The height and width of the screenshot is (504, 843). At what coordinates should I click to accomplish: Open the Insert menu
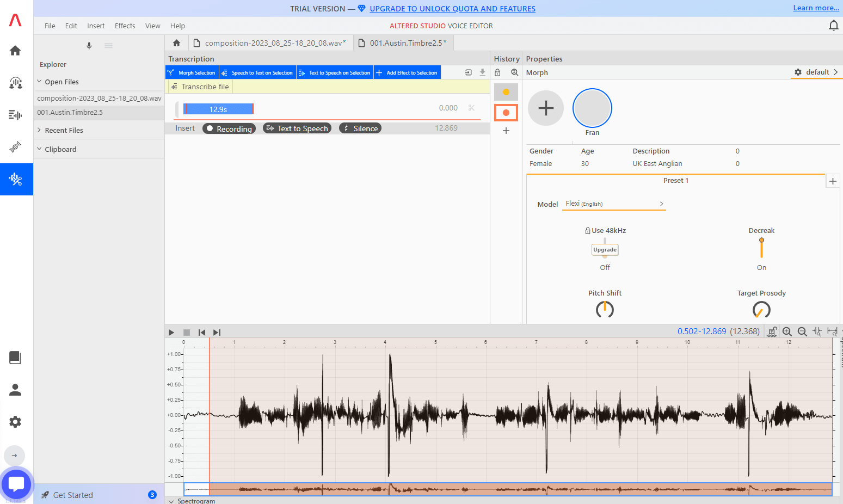tap(96, 26)
